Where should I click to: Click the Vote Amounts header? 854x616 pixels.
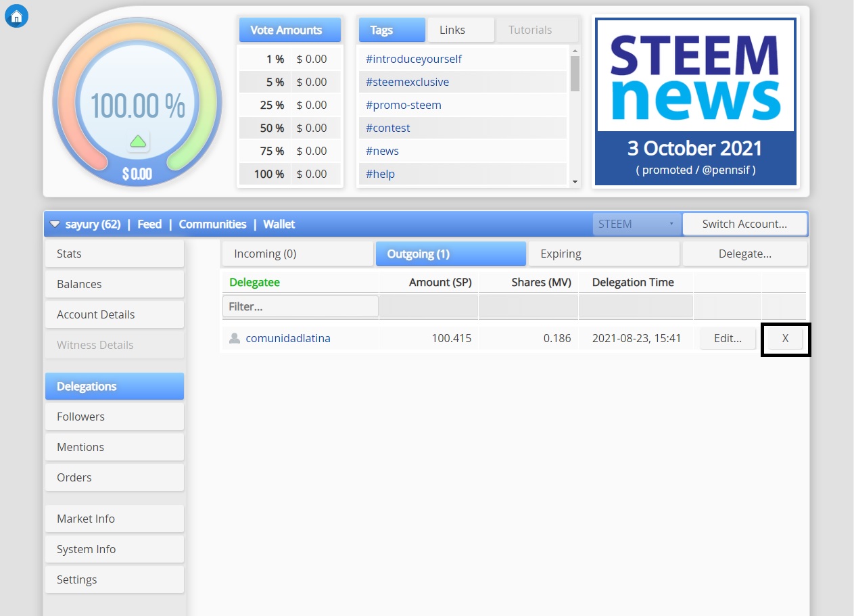pos(290,30)
